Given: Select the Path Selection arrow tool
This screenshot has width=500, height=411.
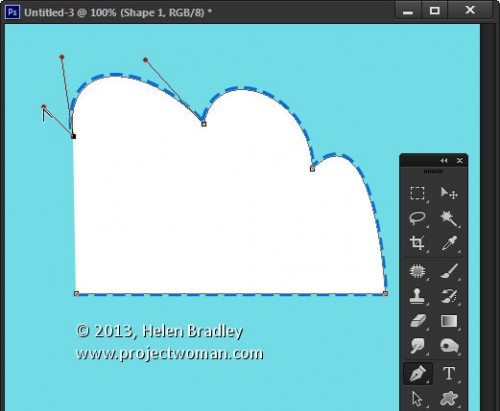Looking at the screenshot, I should pos(417,399).
